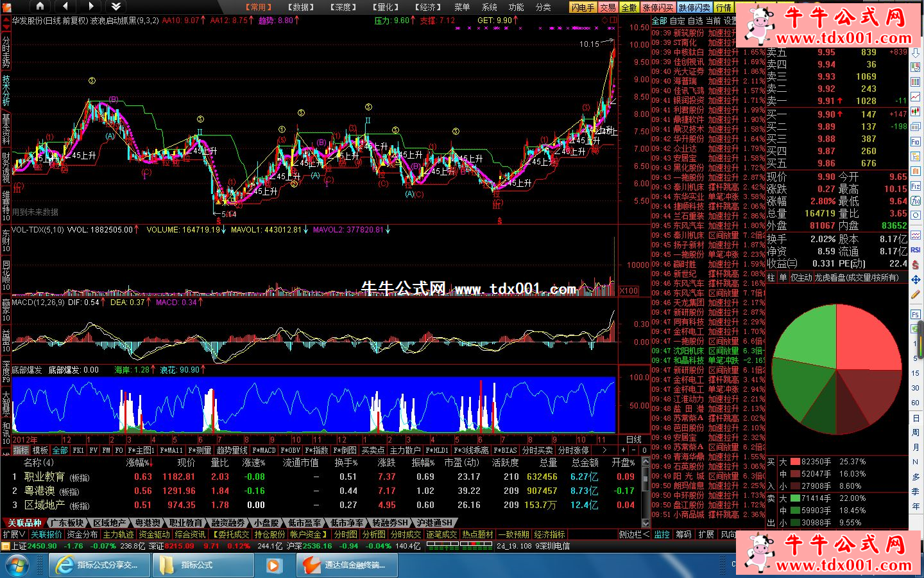Toggle the 柱 bar display mode
This screenshot has height=578, width=924.
coord(771,277)
